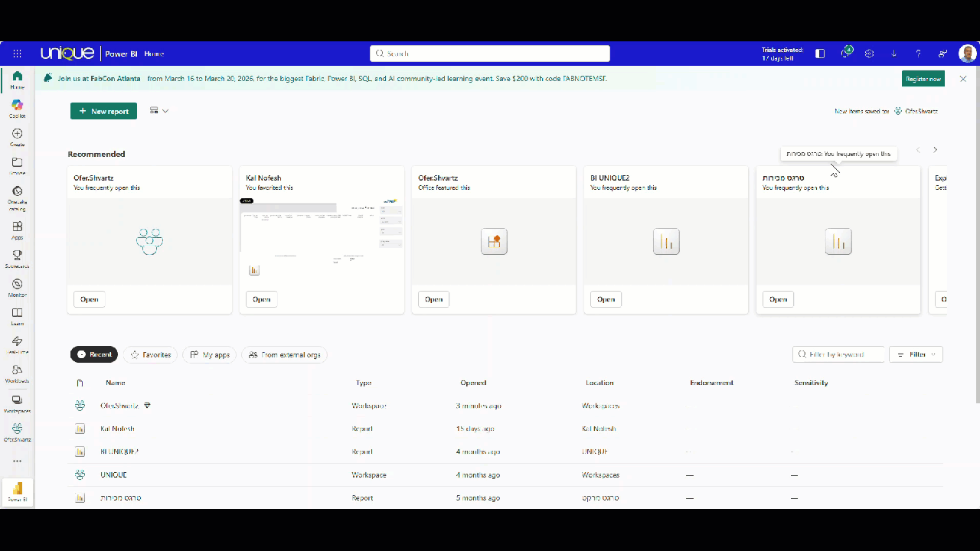Click the Register now button

coord(923,79)
